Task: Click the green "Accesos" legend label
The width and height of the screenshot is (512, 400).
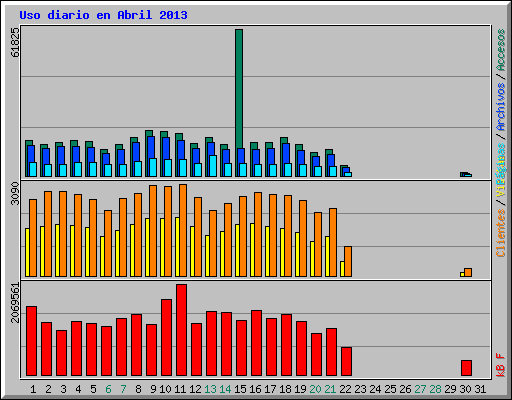Action: [501, 50]
